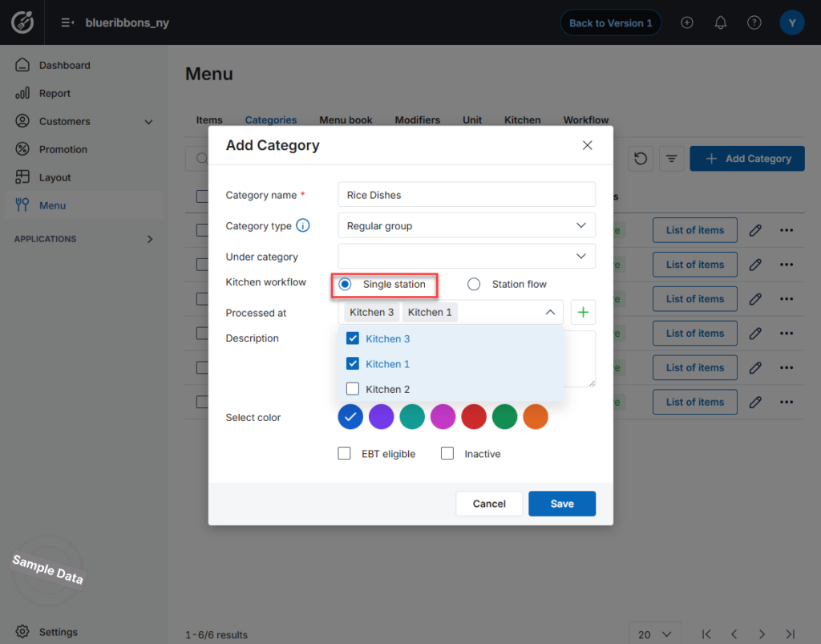Pick the magenta color swatch
The width and height of the screenshot is (821, 644).
point(443,417)
